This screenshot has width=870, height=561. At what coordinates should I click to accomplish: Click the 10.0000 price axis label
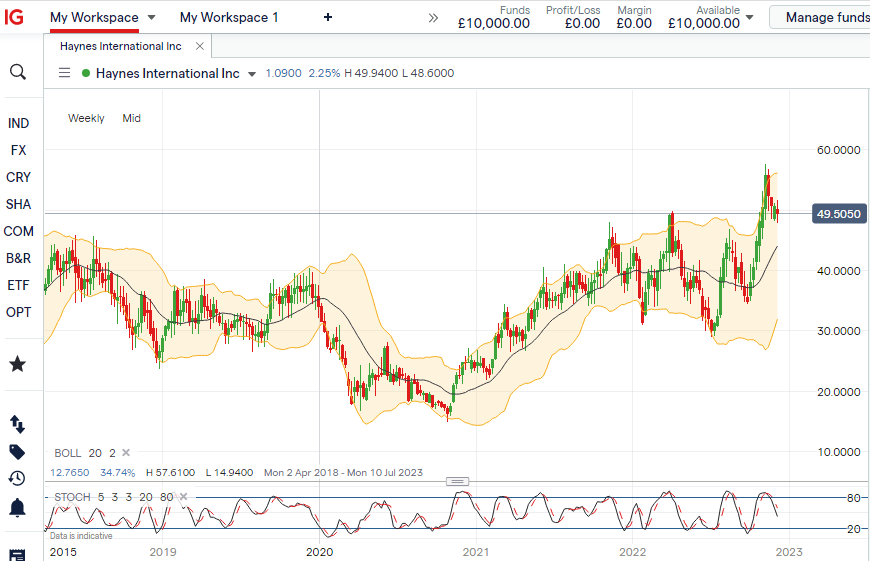click(x=838, y=452)
